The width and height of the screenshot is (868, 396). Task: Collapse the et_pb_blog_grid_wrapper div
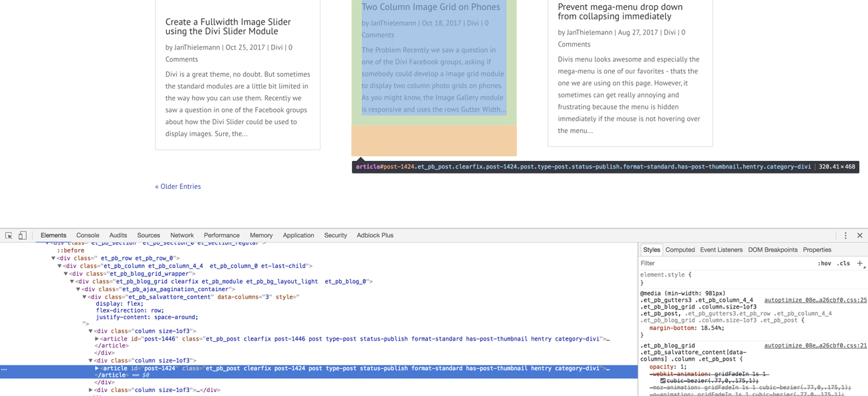(x=65, y=274)
